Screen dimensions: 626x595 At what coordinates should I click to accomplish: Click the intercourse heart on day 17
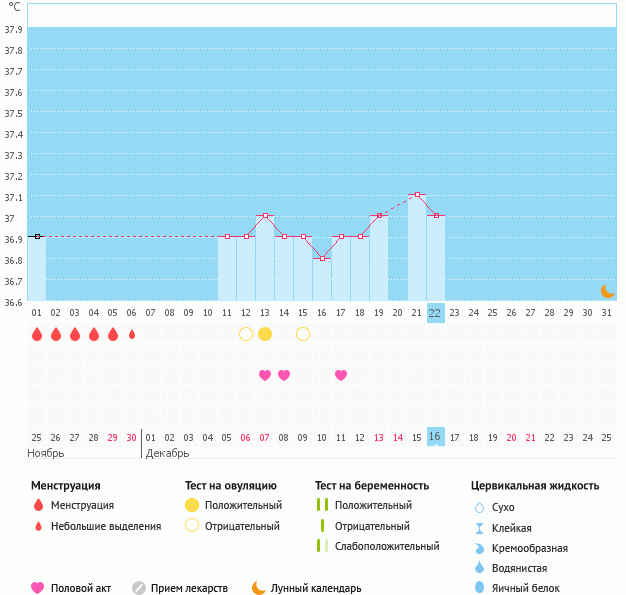[341, 375]
